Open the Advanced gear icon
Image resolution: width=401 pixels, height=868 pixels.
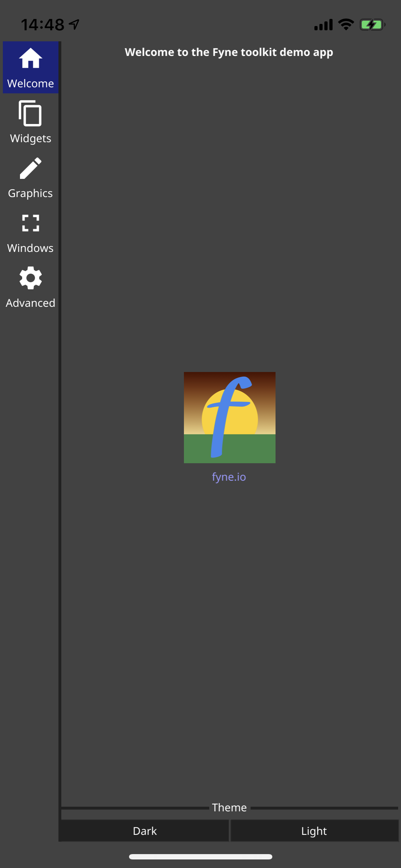[31, 278]
